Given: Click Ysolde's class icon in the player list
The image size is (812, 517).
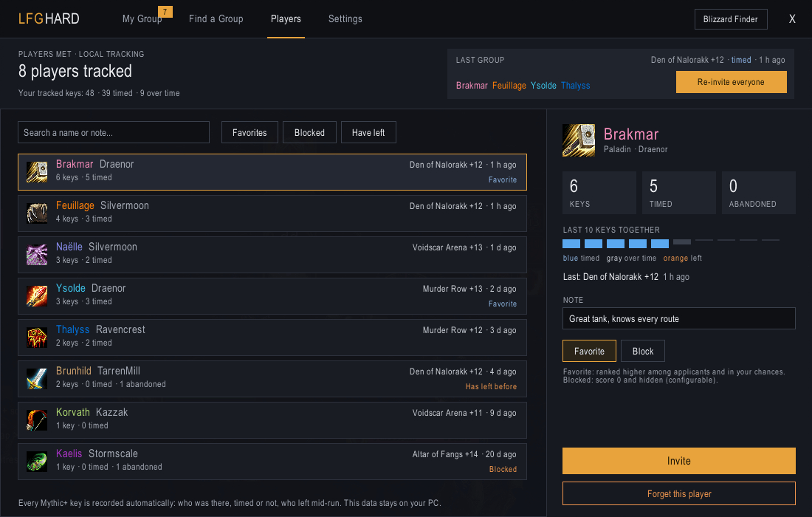Looking at the screenshot, I should (x=37, y=296).
